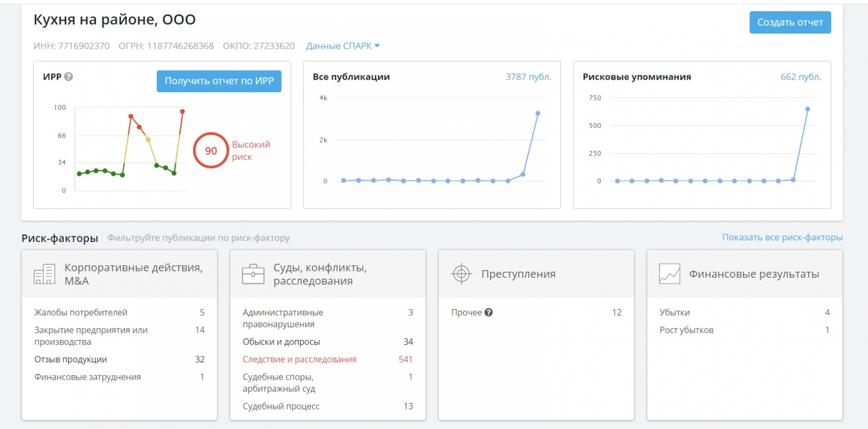Image resolution: width=868 pixels, height=429 pixels.
Task: Click the red 90 risk score circle
Action: (211, 151)
